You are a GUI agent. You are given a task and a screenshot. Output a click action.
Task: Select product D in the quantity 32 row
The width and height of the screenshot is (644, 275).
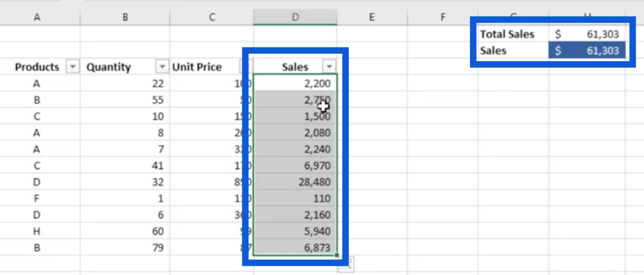click(x=37, y=182)
